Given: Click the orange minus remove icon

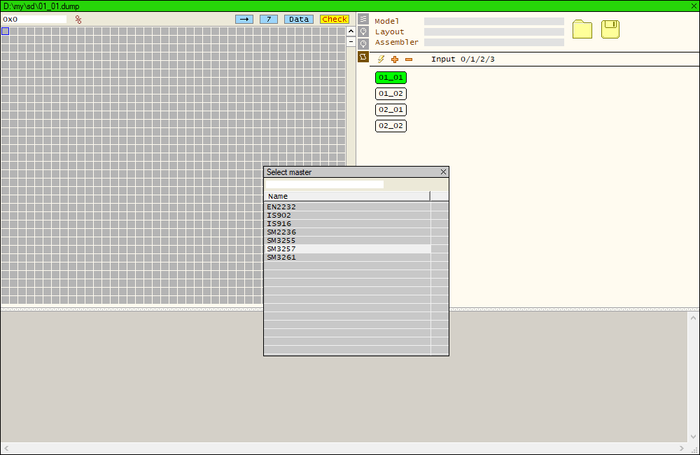Looking at the screenshot, I should (x=408, y=59).
